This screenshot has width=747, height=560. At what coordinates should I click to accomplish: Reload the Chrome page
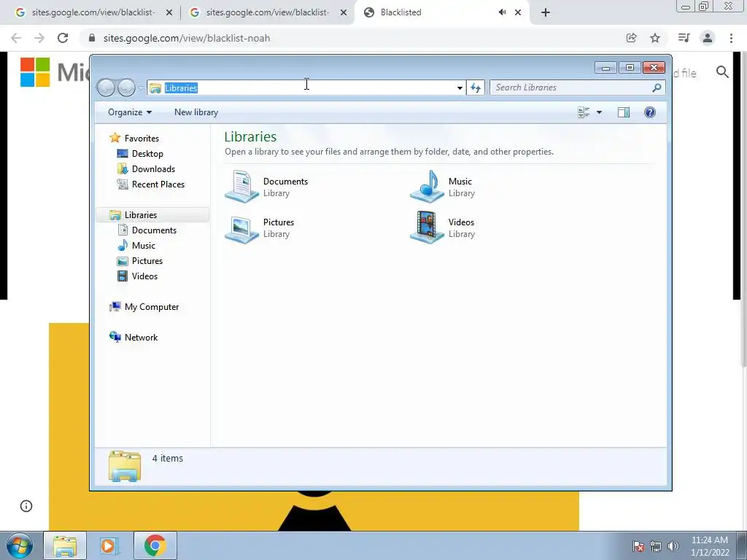[63, 38]
